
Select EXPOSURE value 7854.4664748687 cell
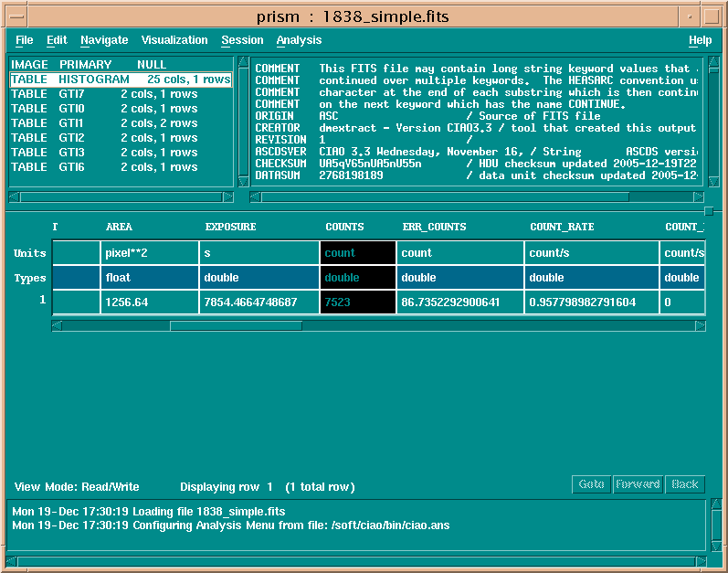click(x=259, y=302)
